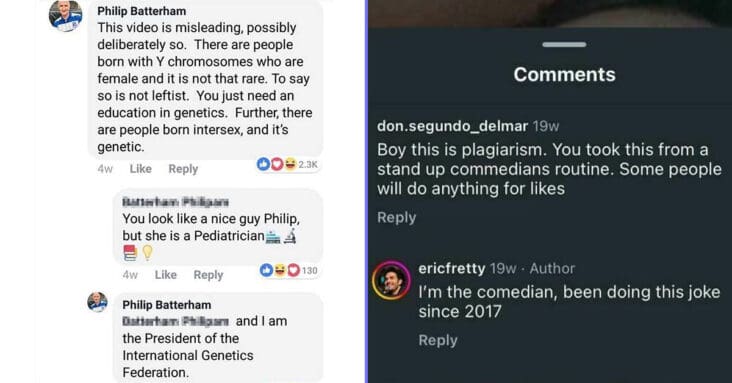Viewport: 732px width, 383px height.
Task: Open the 2.3K reactions count
Action: tap(308, 164)
